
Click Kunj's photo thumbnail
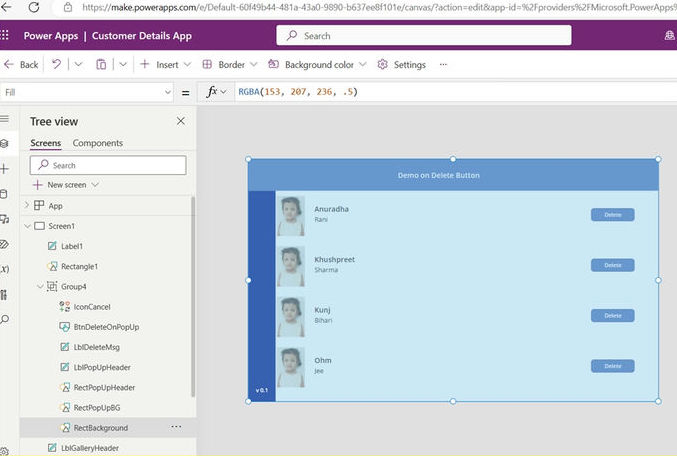coord(291,317)
